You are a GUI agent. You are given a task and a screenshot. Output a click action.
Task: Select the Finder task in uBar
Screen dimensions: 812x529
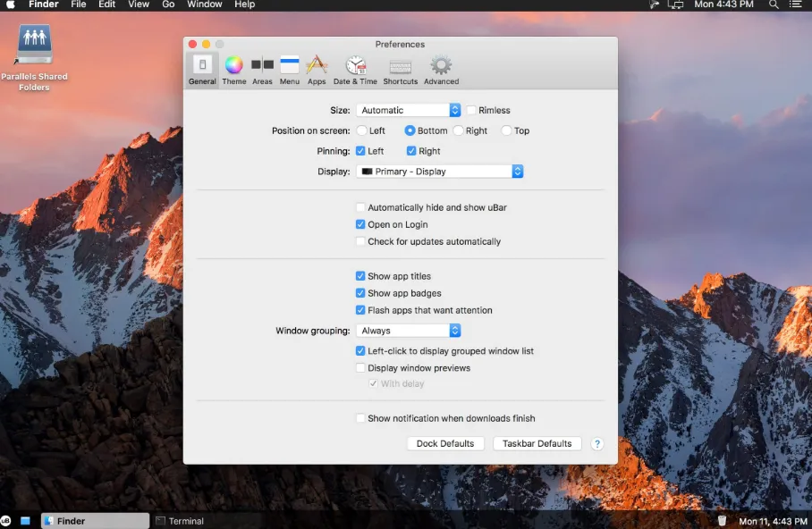tap(96, 521)
